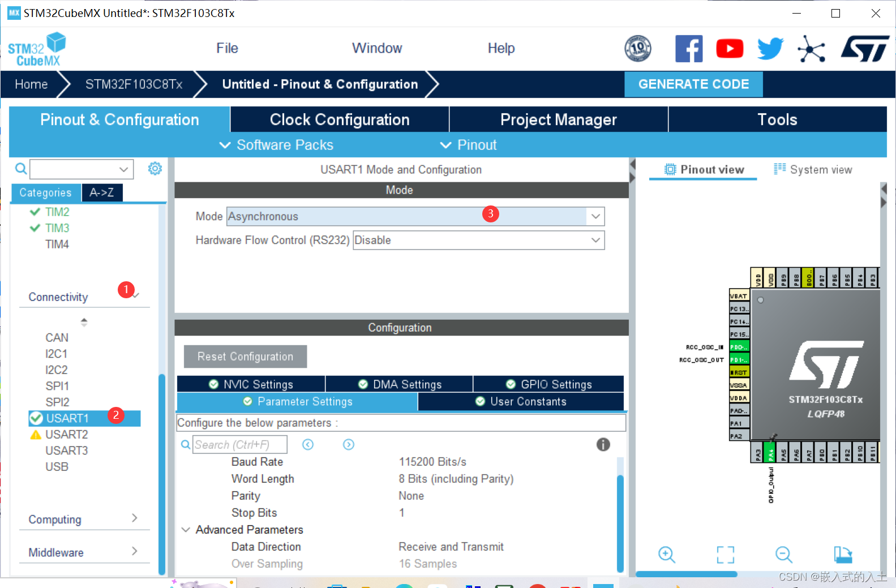Click the STM32CubeMX logo

37,49
